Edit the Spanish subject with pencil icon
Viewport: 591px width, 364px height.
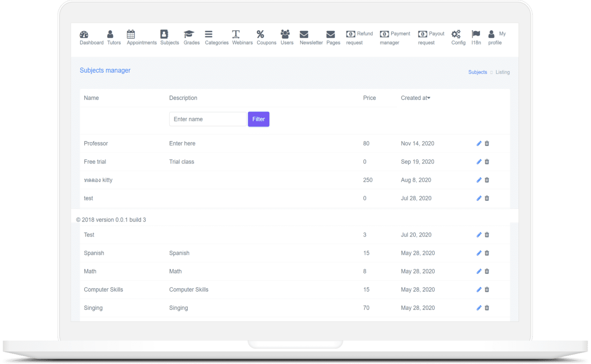(479, 253)
